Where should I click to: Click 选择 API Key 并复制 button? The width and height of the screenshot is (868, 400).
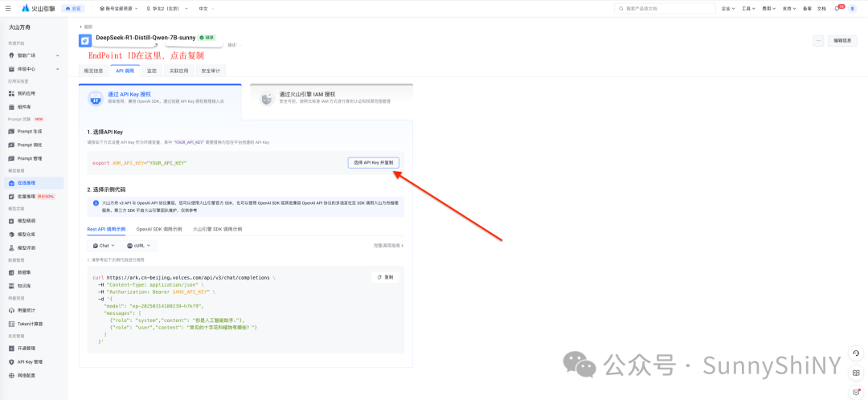374,163
